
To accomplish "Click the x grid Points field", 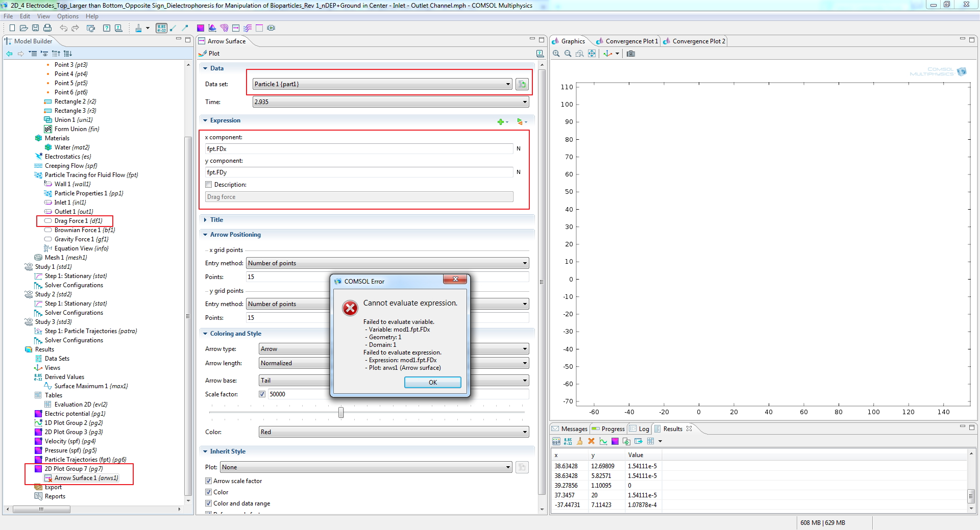I will (x=387, y=277).
